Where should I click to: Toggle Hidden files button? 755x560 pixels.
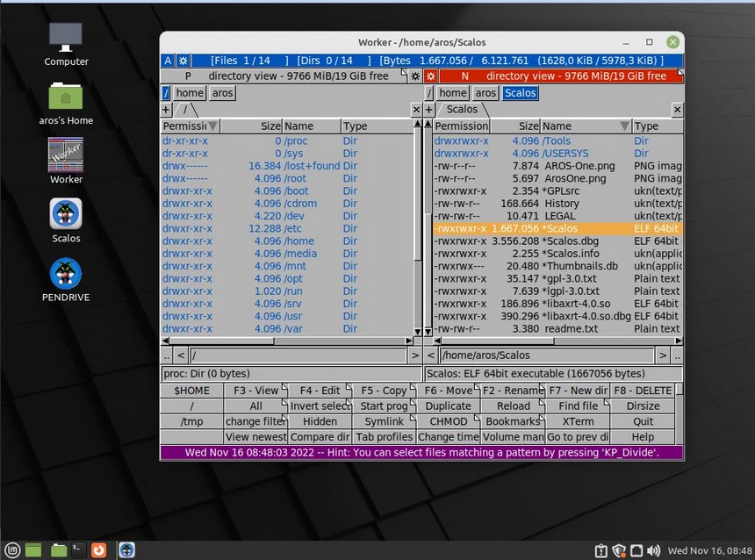tap(320, 421)
